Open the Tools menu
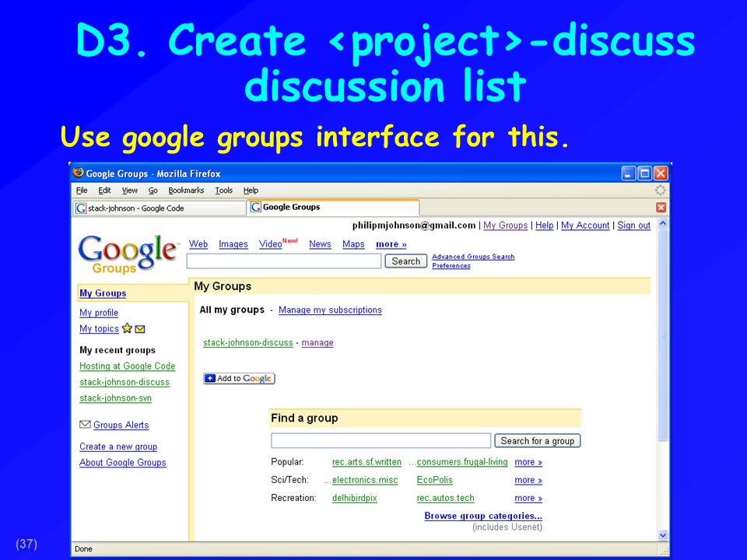The image size is (747, 560). 223,191
